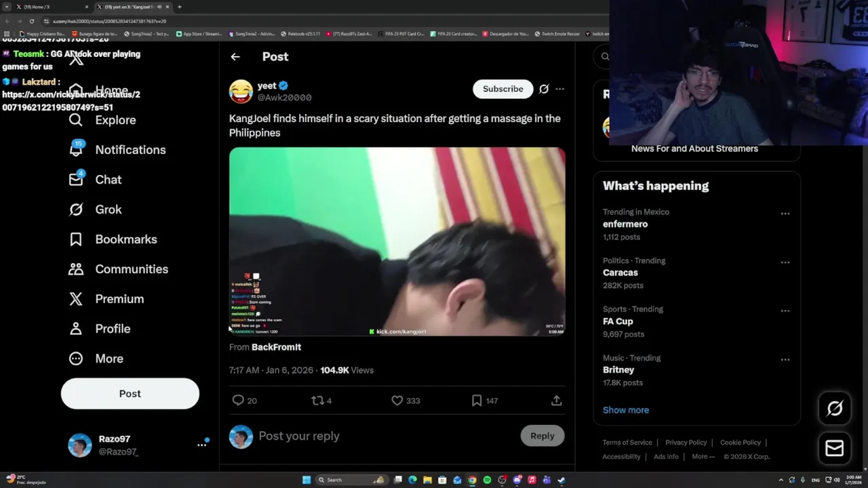
Task: Open account menu dots beside Razo97
Action: (x=201, y=445)
